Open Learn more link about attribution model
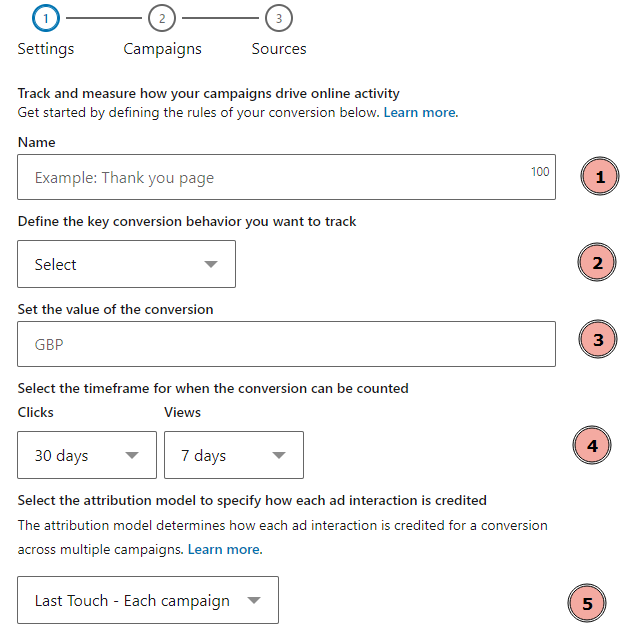The height and width of the screenshot is (642, 641). (x=225, y=549)
